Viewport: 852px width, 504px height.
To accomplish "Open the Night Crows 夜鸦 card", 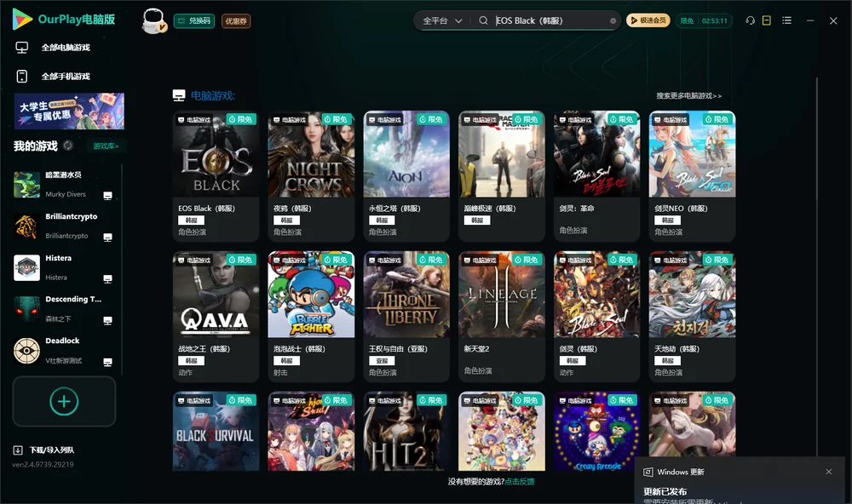I will [x=311, y=176].
